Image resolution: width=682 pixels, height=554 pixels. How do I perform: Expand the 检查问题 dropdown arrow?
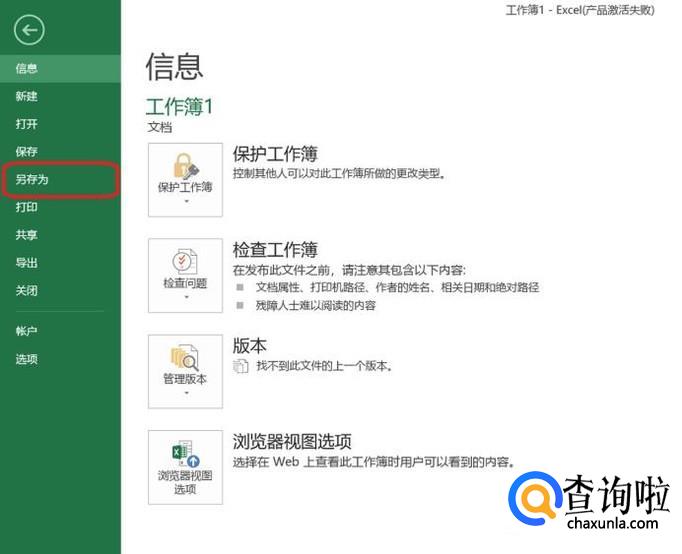pyautogui.click(x=186, y=297)
